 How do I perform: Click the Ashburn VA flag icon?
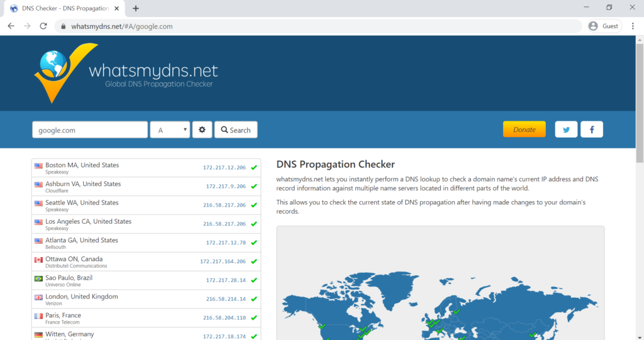pyautogui.click(x=38, y=185)
